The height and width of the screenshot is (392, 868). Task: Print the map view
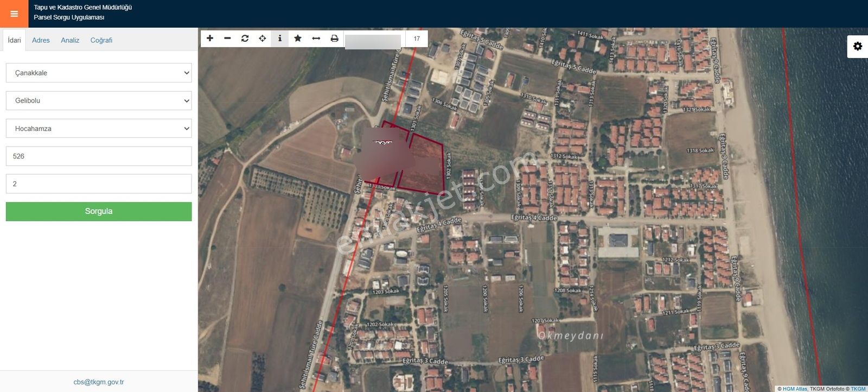coord(334,39)
